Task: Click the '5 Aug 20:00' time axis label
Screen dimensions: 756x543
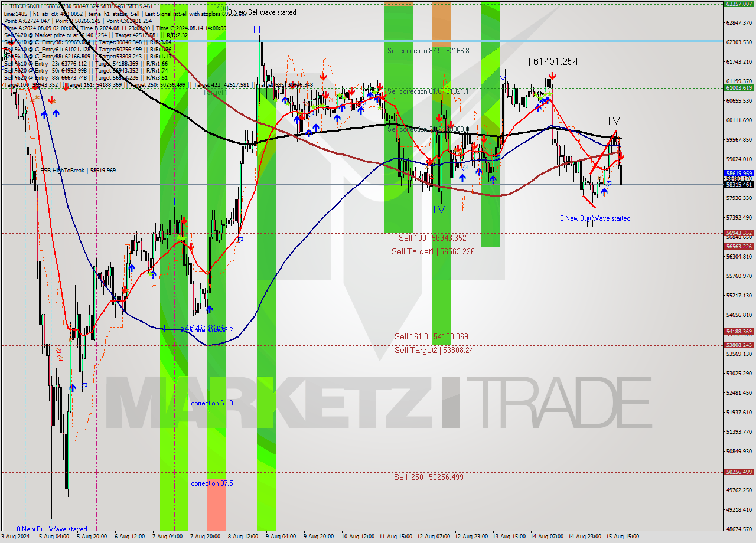Action: pyautogui.click(x=92, y=537)
